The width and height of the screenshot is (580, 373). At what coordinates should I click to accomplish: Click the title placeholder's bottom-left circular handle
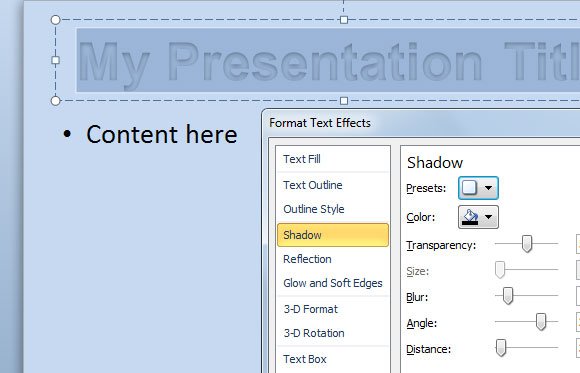tap(55, 100)
